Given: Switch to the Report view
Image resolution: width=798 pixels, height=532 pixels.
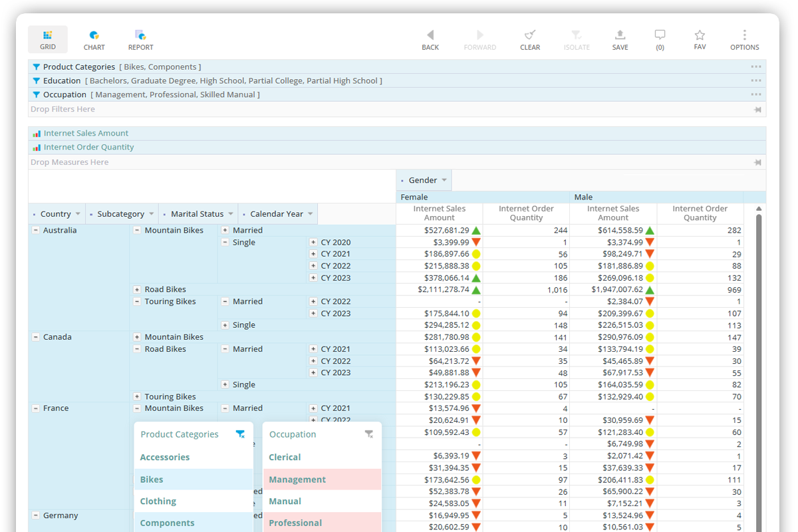Looking at the screenshot, I should pyautogui.click(x=140, y=39).
